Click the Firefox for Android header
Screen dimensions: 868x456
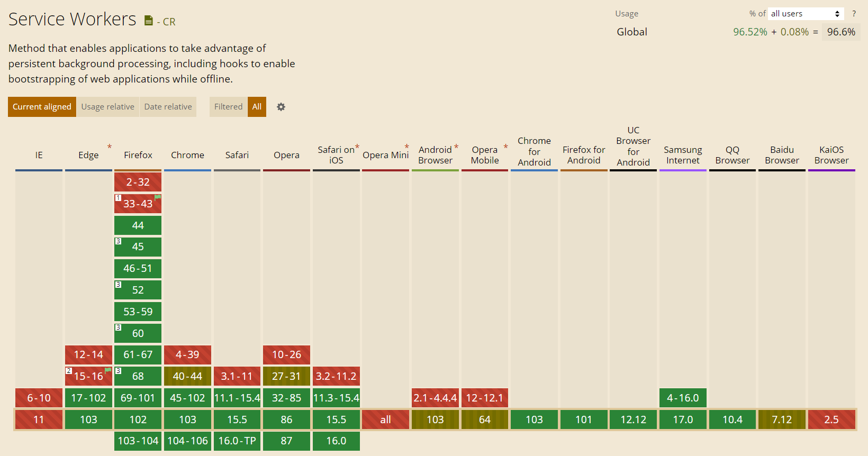584,155
